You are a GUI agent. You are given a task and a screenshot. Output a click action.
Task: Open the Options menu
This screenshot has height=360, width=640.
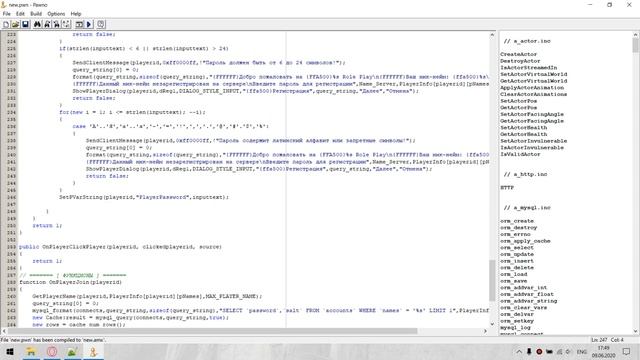tap(56, 14)
